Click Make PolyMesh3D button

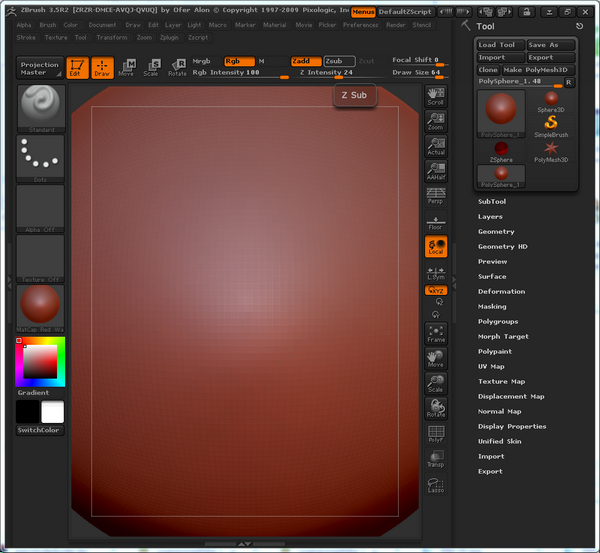point(538,70)
